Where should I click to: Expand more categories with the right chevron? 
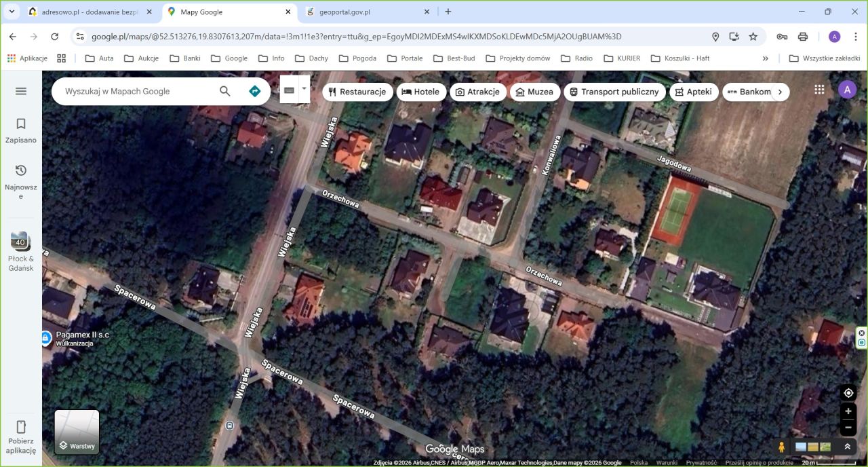pyautogui.click(x=780, y=91)
